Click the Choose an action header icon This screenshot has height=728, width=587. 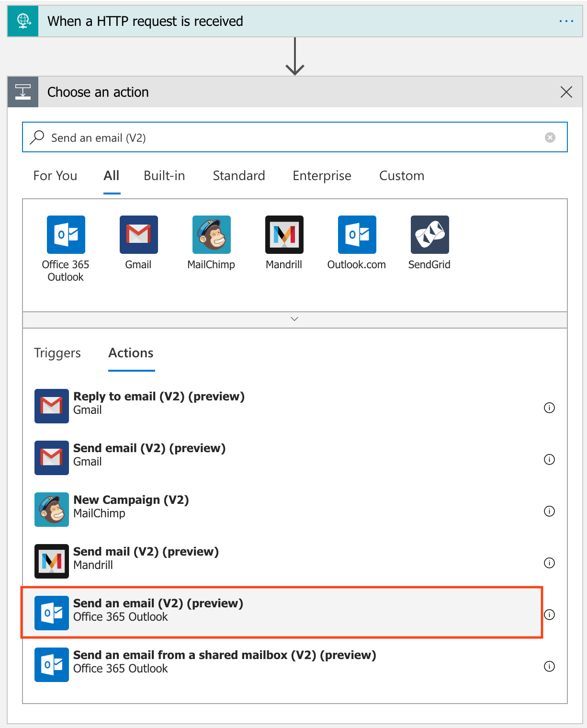23,91
